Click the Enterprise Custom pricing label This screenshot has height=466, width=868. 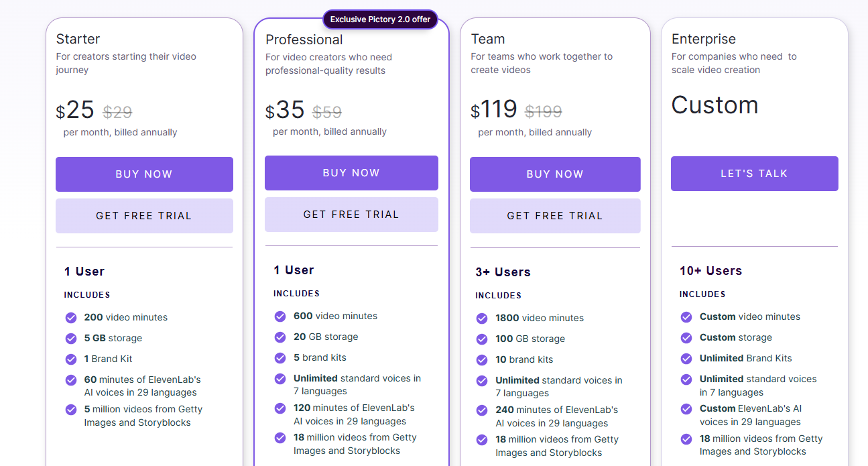point(715,105)
